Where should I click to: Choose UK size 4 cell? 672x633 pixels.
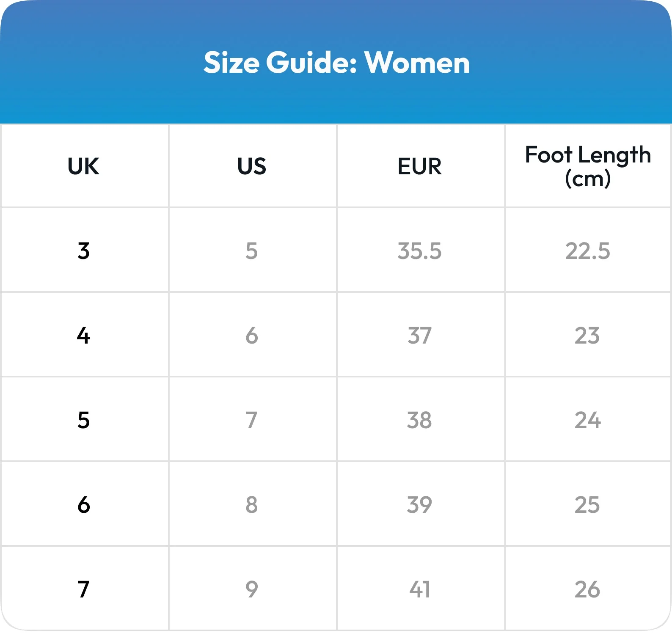pyautogui.click(x=84, y=336)
